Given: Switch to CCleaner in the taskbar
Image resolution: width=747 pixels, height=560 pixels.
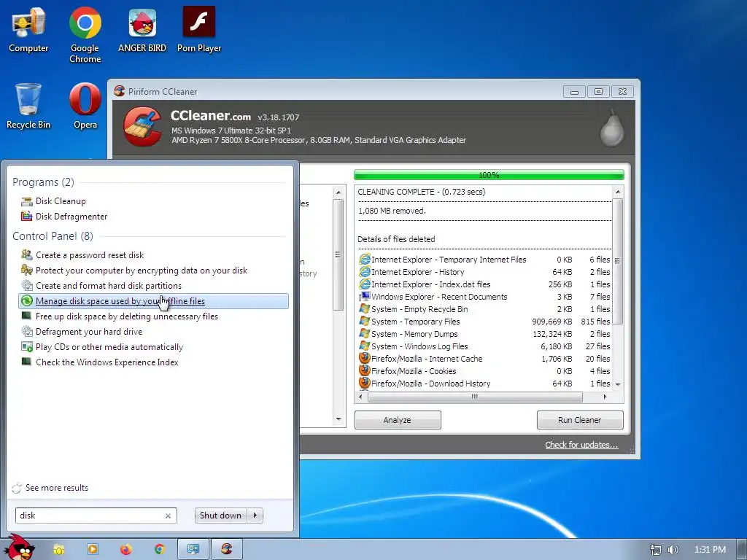Looking at the screenshot, I should click(227, 550).
